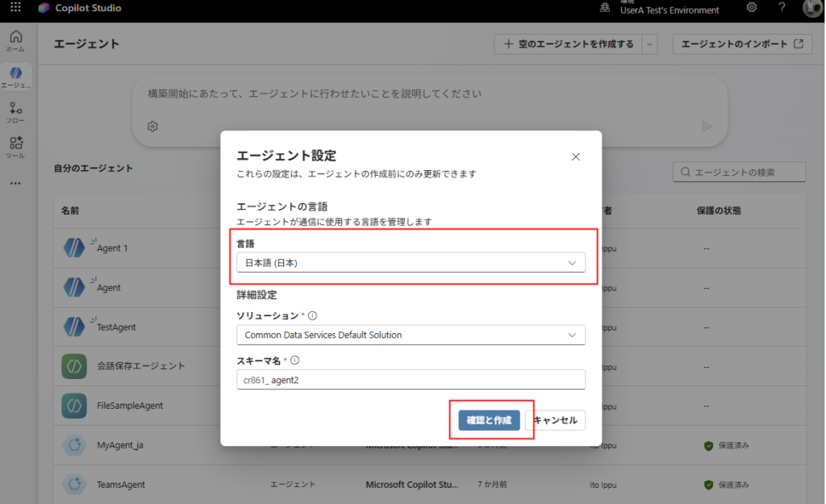The width and height of the screenshot is (826, 504).
Task: Click the キャンセル button
Action: (555, 420)
